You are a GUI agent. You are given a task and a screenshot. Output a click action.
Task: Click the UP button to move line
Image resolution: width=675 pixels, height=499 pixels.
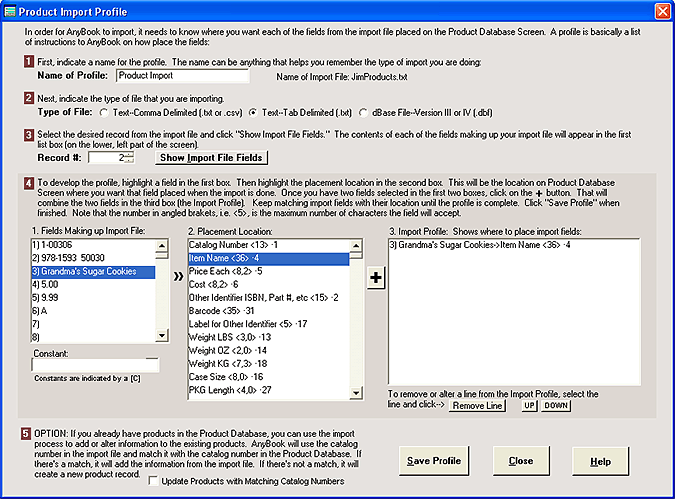point(530,406)
